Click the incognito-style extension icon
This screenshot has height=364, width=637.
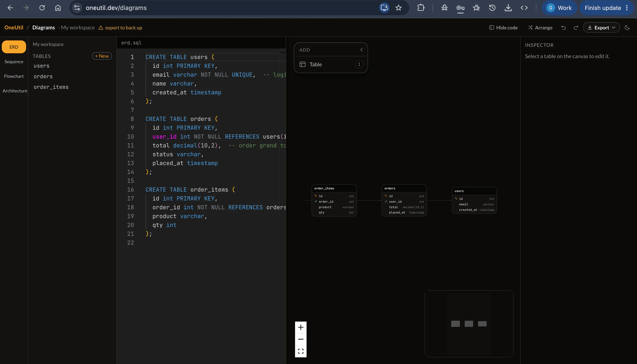click(x=444, y=8)
